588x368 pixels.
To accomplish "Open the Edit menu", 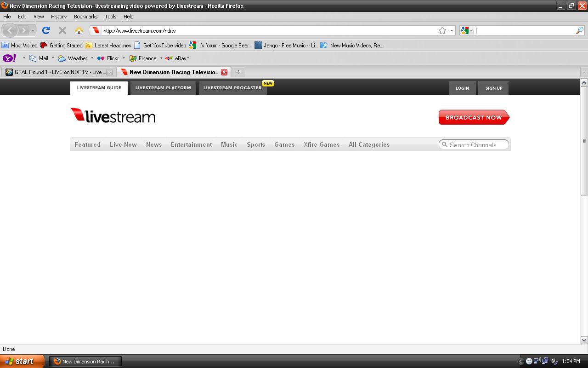I will coord(22,17).
